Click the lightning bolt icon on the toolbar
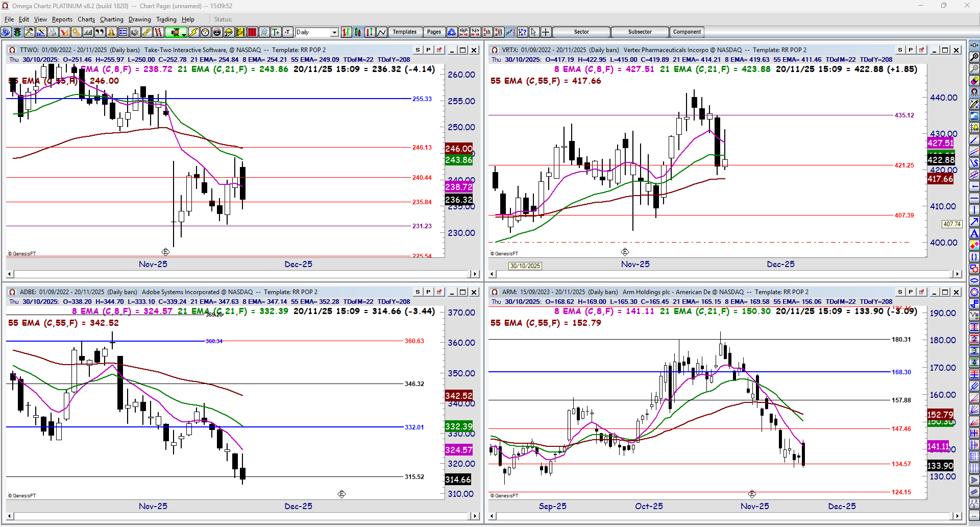 coord(193,32)
